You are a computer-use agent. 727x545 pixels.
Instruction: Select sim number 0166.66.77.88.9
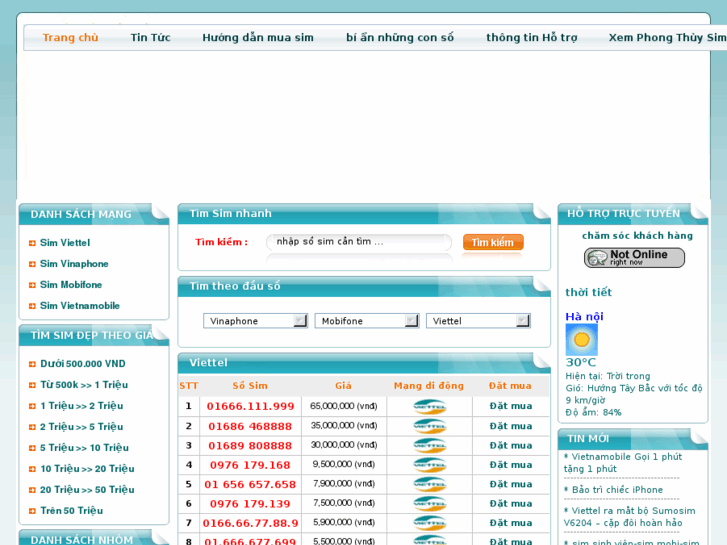coord(250,523)
